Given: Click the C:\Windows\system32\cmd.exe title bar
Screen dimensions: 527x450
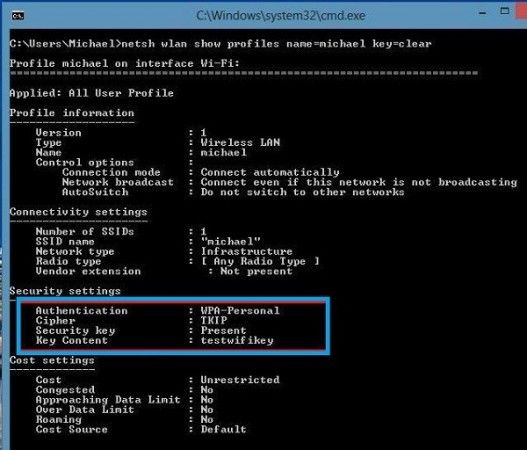Looking at the screenshot, I should 281,15.
